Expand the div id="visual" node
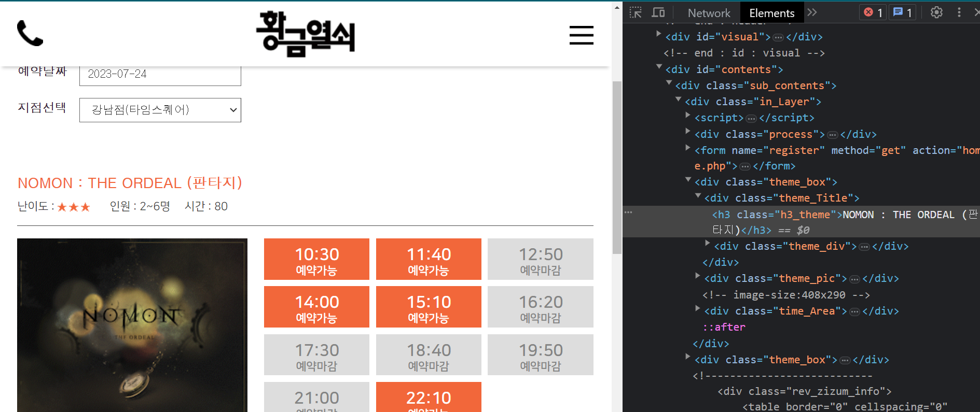 pos(659,34)
